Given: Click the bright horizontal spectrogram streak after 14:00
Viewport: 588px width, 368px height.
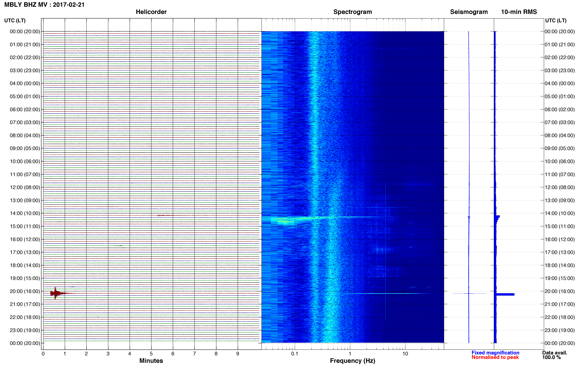Looking at the screenshot, I should click(x=326, y=217).
